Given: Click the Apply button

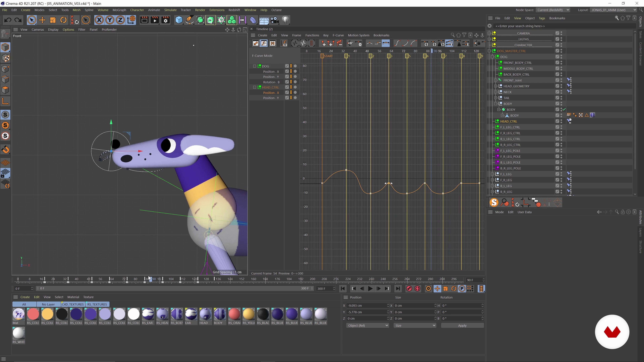Looking at the screenshot, I should 462,325.
